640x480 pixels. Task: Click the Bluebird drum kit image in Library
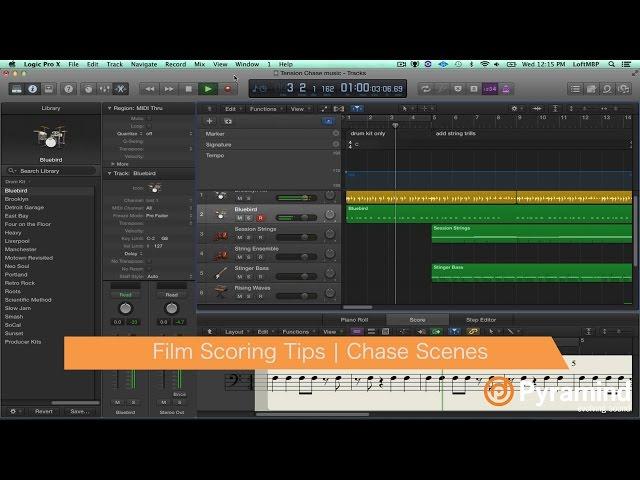point(51,137)
